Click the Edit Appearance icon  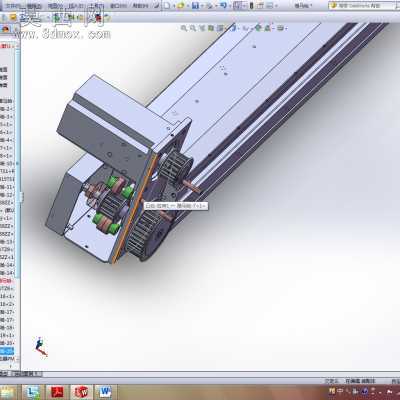[x=258, y=28]
